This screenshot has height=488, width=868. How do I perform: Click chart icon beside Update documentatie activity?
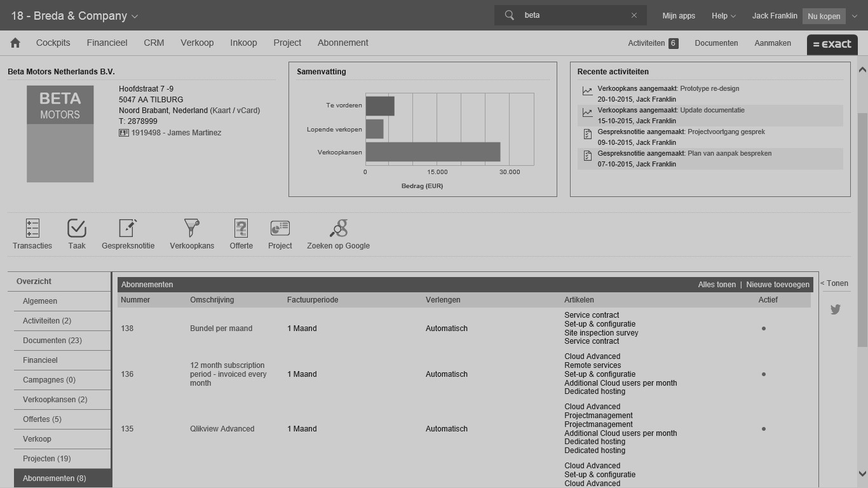[587, 113]
